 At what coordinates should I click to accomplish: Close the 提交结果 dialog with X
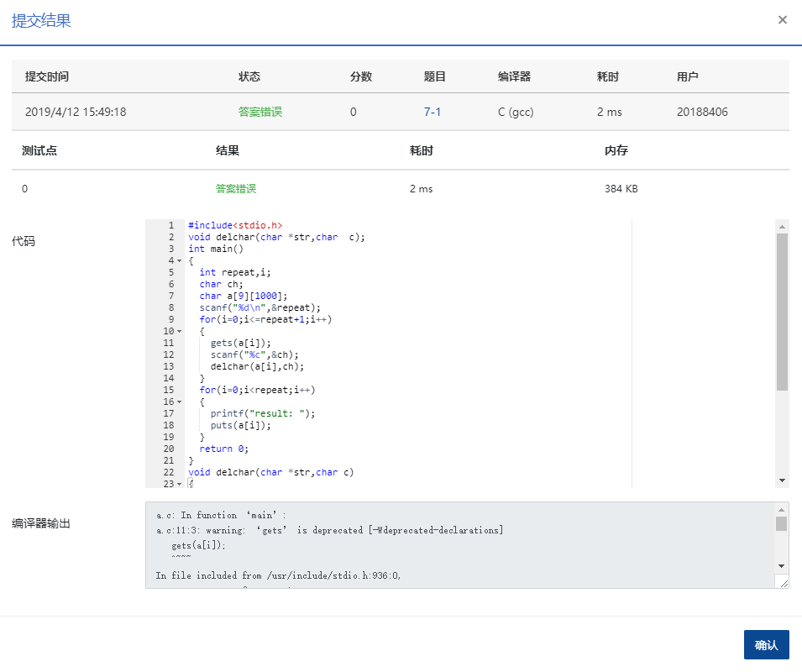(x=783, y=20)
